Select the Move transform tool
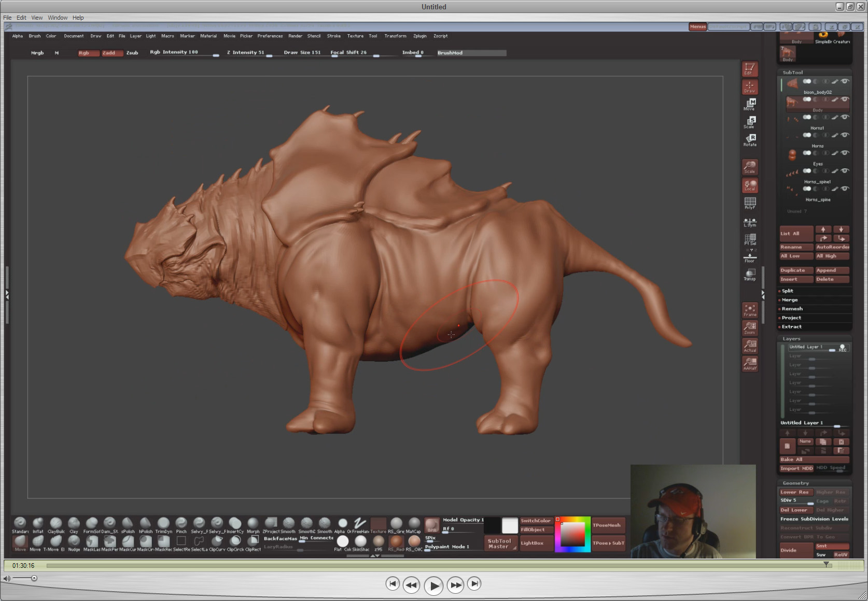This screenshot has width=868, height=601. point(750,104)
